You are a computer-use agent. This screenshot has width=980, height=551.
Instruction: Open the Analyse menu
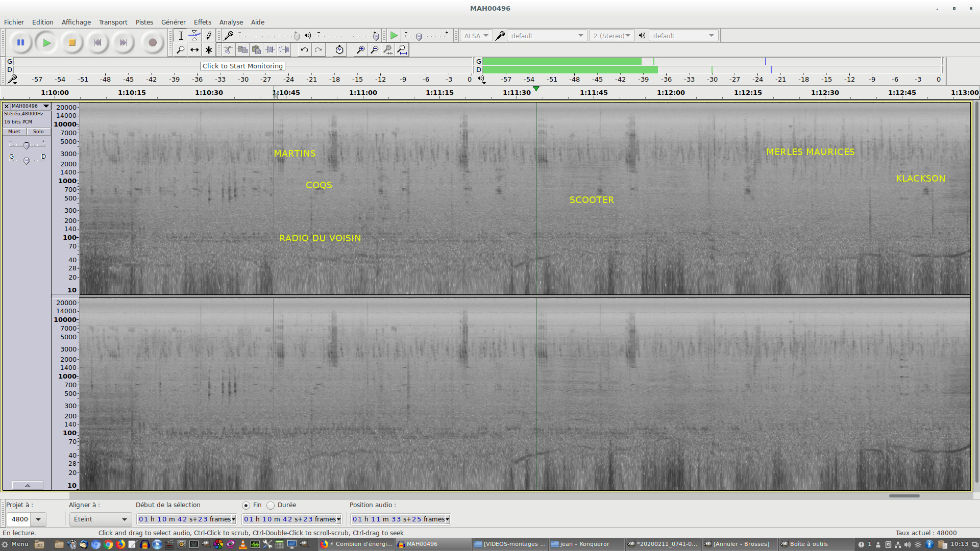click(231, 22)
